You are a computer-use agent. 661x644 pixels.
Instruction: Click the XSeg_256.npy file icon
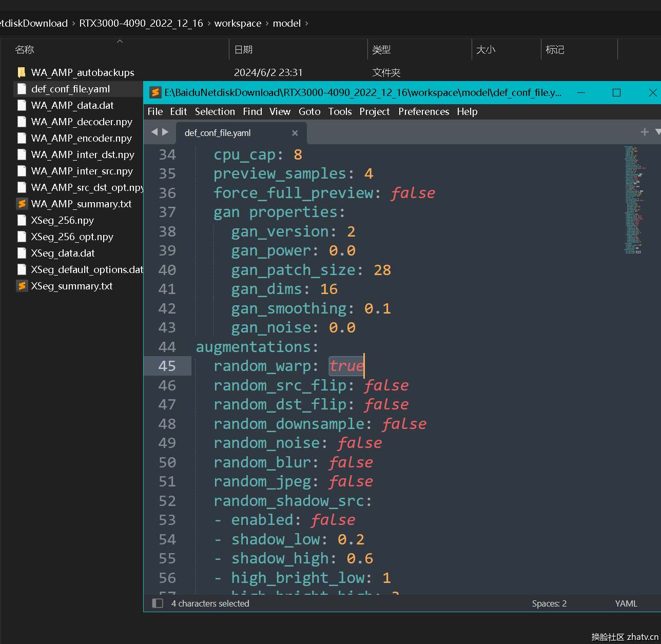coord(22,220)
